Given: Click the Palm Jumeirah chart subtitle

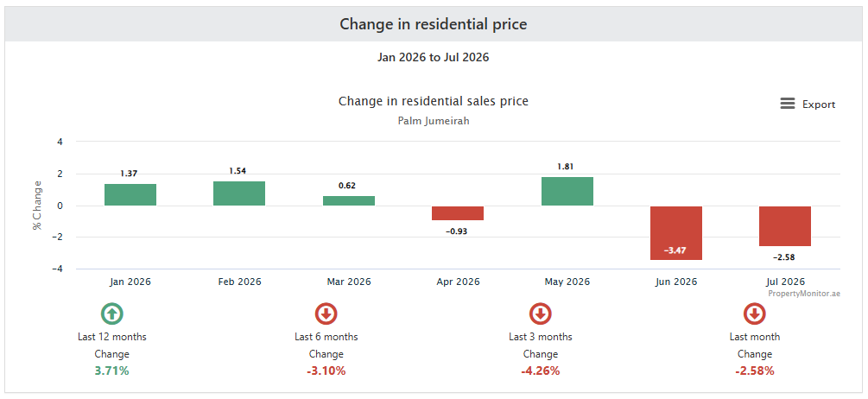Looking at the screenshot, I should coord(434,121).
